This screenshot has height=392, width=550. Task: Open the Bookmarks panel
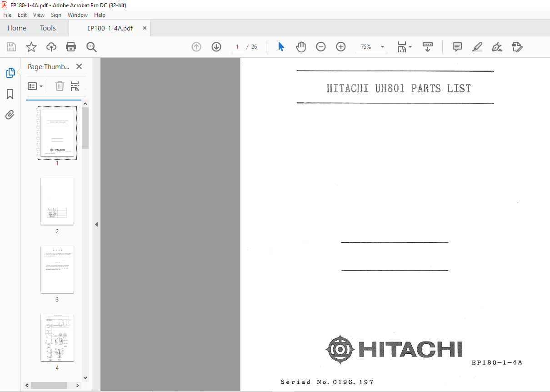[10, 94]
